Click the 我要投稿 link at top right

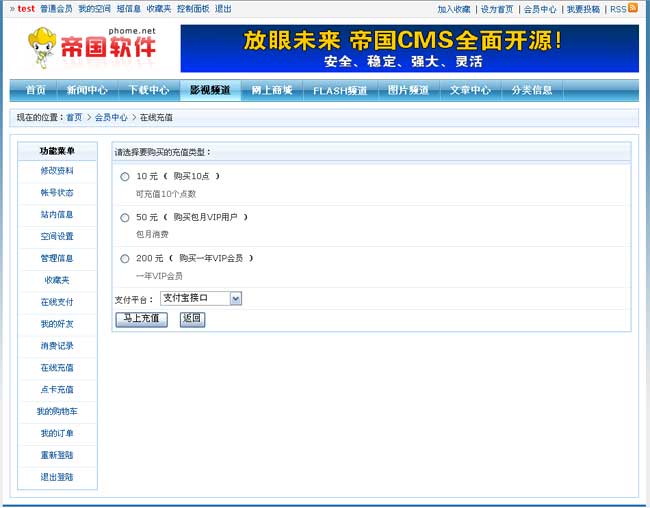tap(583, 9)
